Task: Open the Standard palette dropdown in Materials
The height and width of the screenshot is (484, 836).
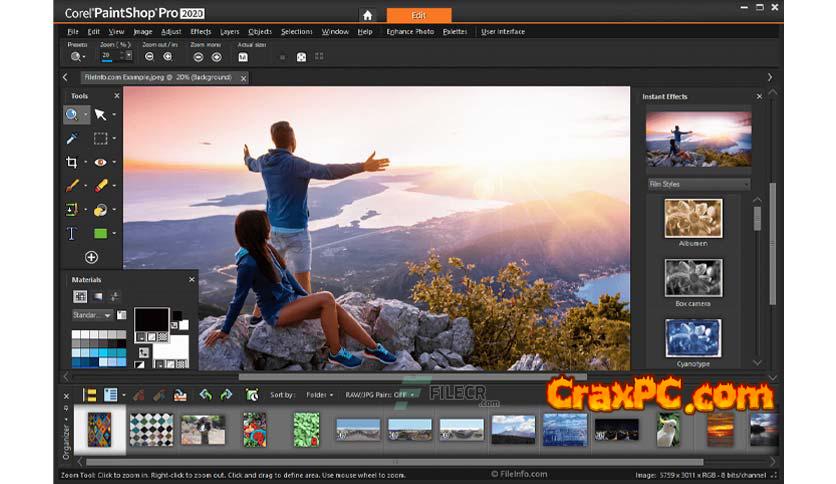Action: click(x=92, y=315)
